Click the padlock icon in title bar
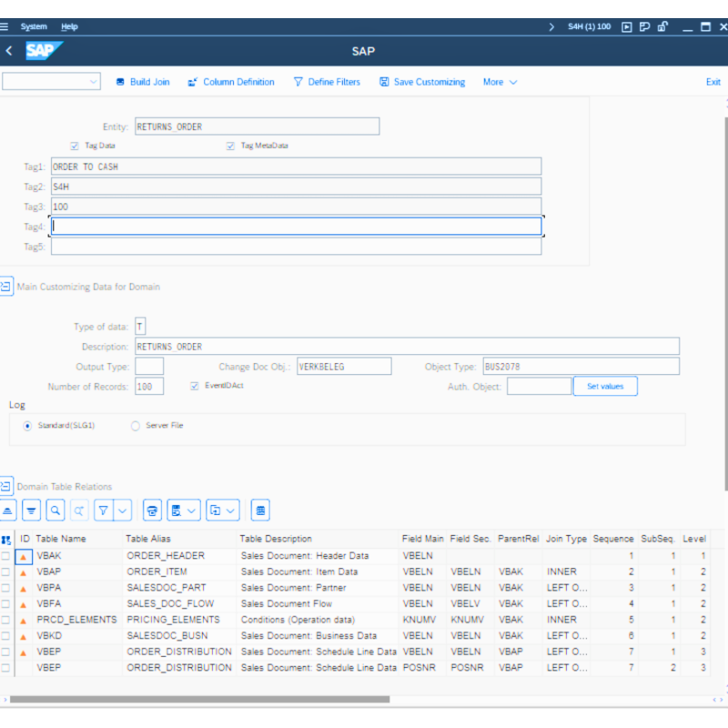 [662, 26]
